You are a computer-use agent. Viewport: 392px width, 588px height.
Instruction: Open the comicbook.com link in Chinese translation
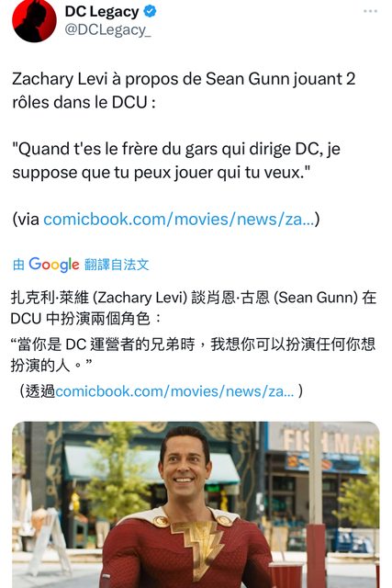[x=174, y=391]
